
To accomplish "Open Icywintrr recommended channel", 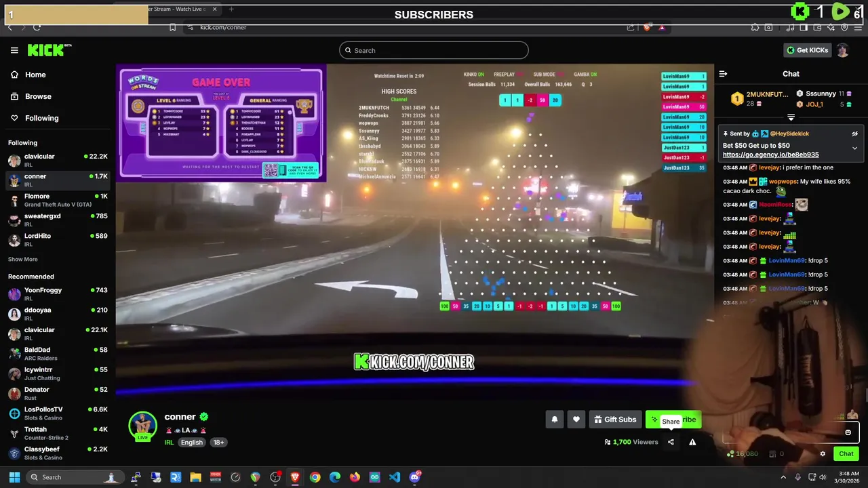I will (x=58, y=373).
